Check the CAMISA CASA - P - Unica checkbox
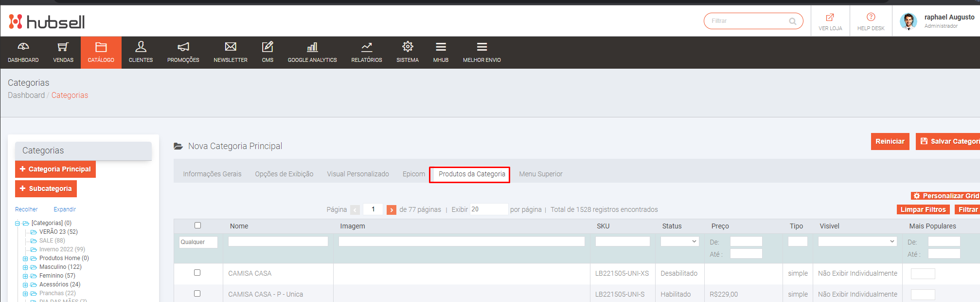 point(197,294)
